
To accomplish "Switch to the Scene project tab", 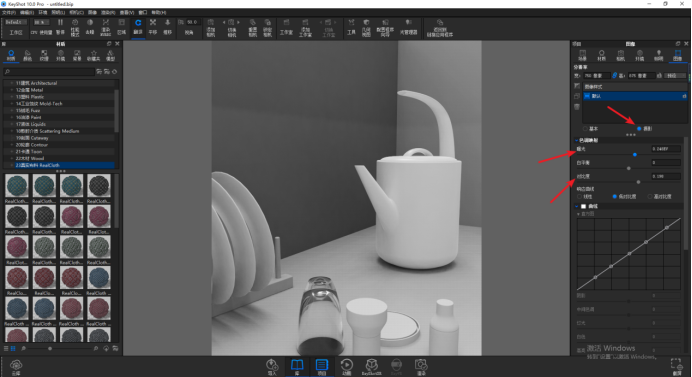I will point(583,55).
